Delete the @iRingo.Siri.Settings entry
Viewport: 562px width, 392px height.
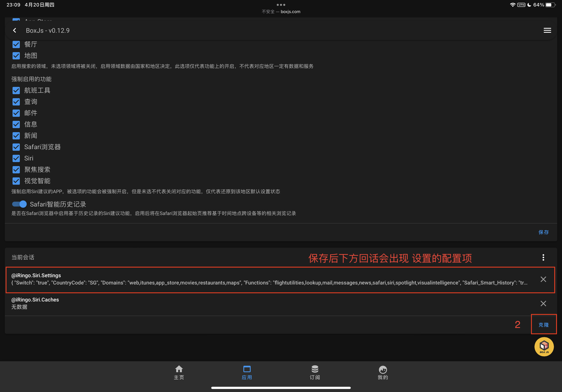pos(543,279)
